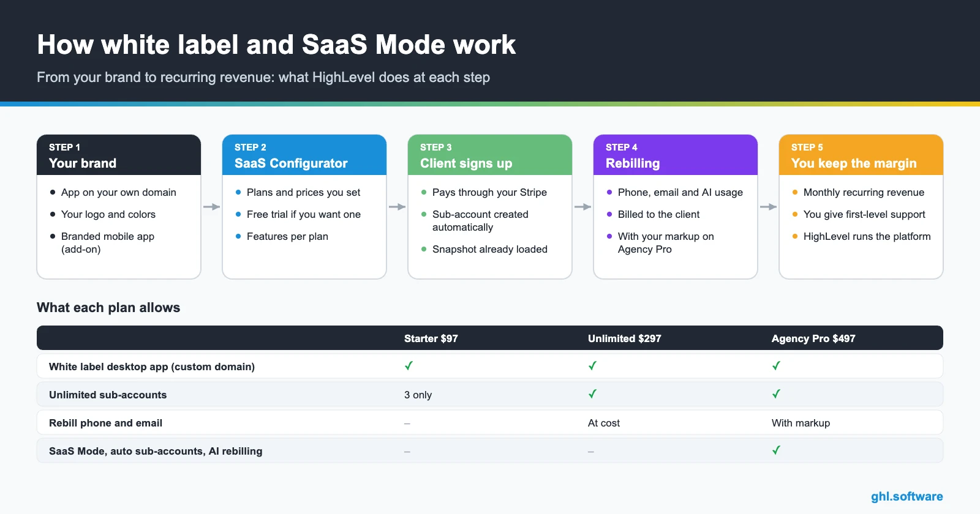This screenshot has height=514, width=980.
Task: Select the 'Step 1 Your brand' card header
Action: pos(119,155)
